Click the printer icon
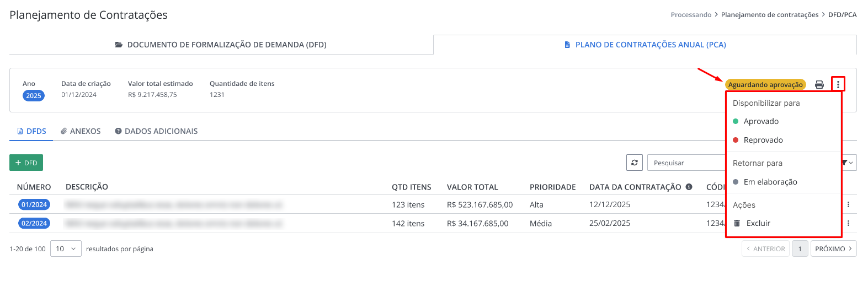The width and height of the screenshot is (868, 281). 819,85
